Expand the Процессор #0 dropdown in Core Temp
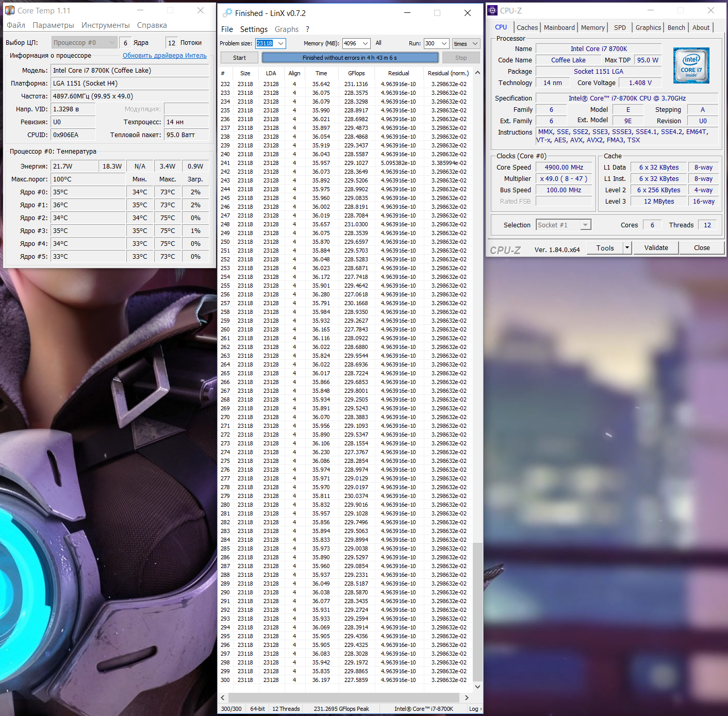Viewport: 728px width, 716px height. (112, 43)
